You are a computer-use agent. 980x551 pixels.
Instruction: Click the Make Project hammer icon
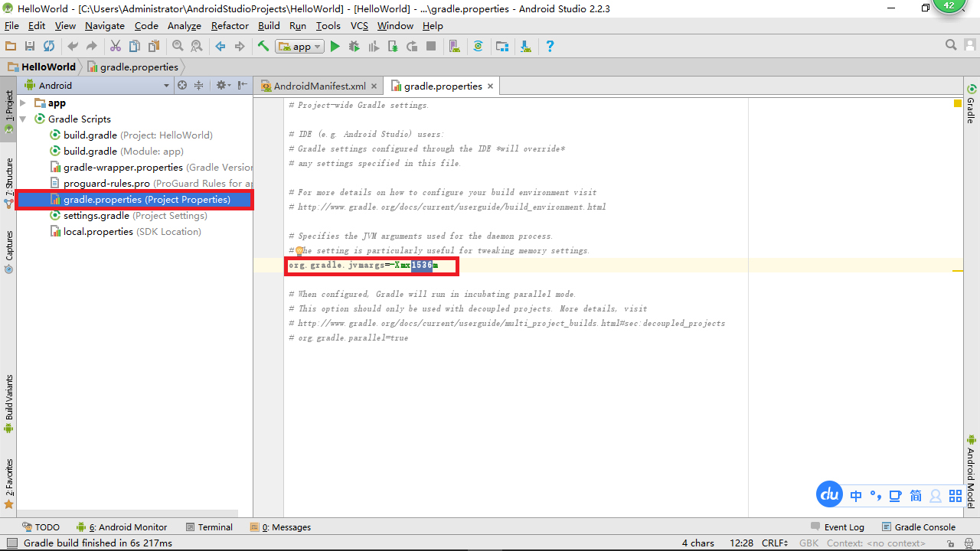pos(263,47)
